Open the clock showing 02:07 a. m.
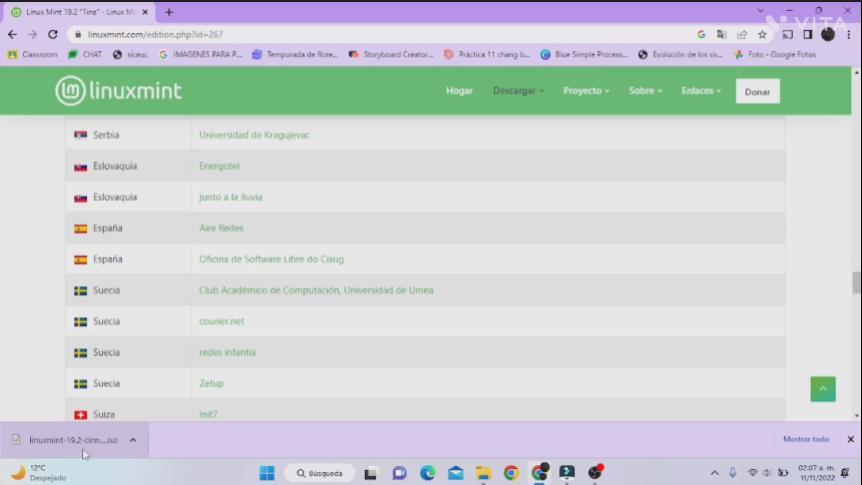 coord(816,473)
